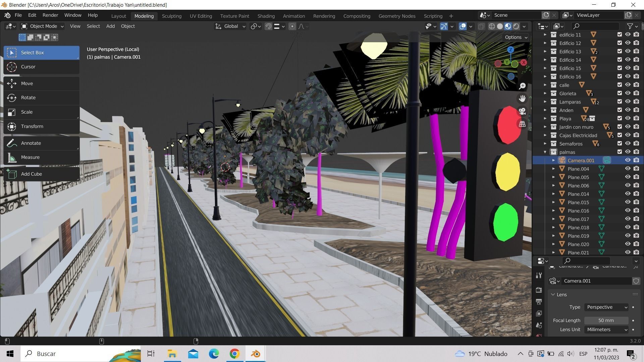Activate the Select Box tool
Screen dimensions: 644x362
click(41, 53)
